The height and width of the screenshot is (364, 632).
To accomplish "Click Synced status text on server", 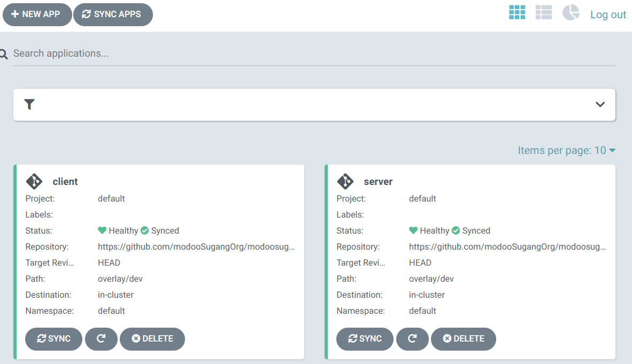I will tap(476, 230).
